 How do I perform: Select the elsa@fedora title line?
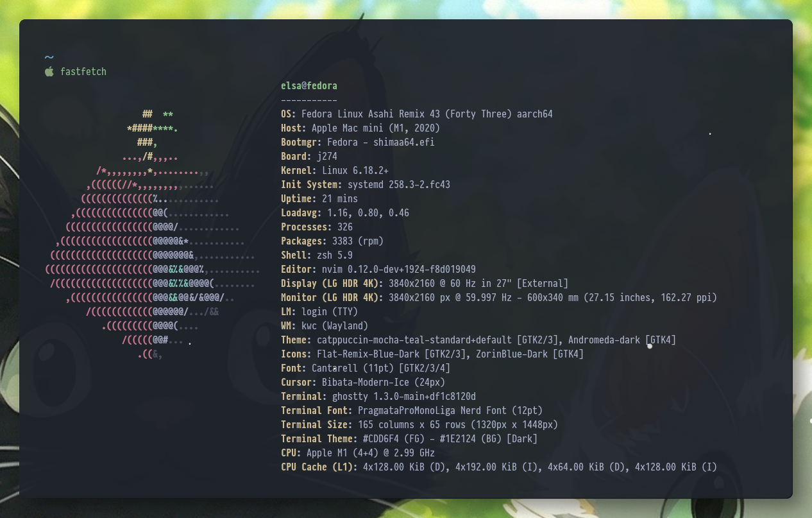click(309, 86)
